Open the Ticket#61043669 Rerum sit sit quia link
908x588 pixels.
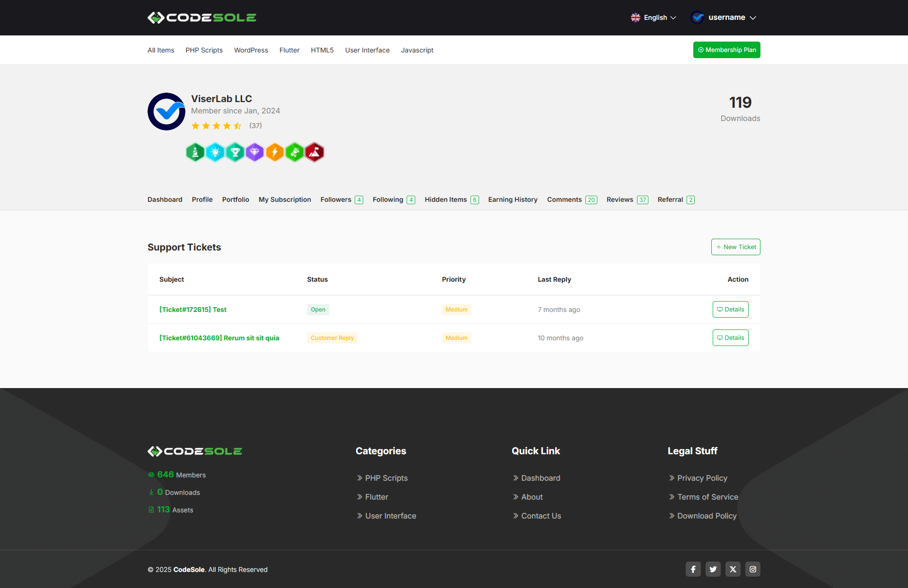(x=219, y=338)
